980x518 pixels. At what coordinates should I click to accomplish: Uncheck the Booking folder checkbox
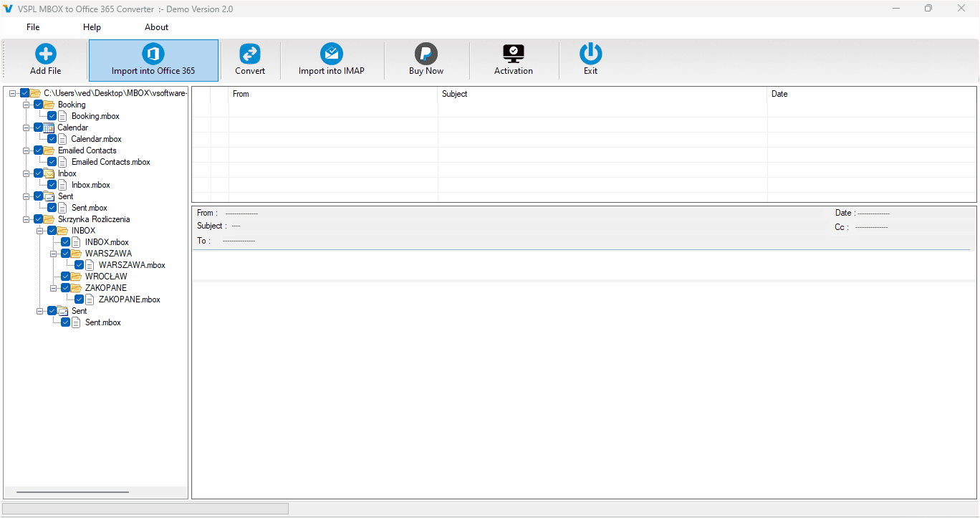tap(39, 105)
